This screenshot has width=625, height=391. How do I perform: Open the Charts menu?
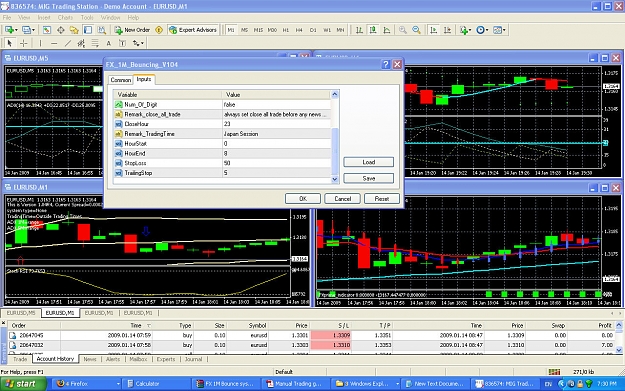(x=65, y=18)
